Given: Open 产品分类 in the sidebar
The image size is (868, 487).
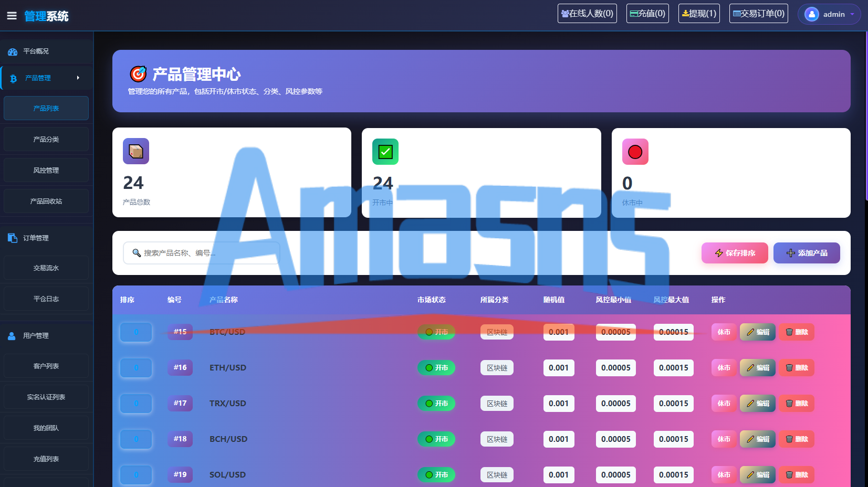Looking at the screenshot, I should click(x=46, y=139).
